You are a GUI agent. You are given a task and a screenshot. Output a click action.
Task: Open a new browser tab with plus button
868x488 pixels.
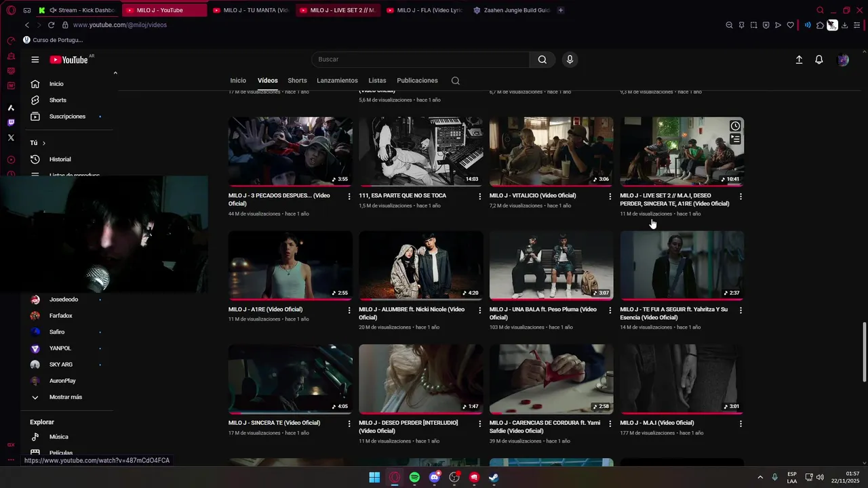[x=560, y=10]
